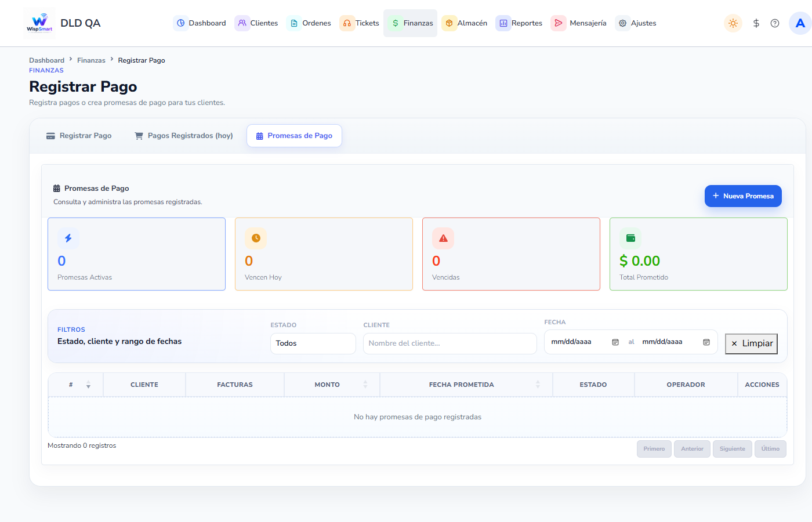The height and width of the screenshot is (522, 812).
Task: Open the start date calendar picker icon
Action: click(615, 342)
